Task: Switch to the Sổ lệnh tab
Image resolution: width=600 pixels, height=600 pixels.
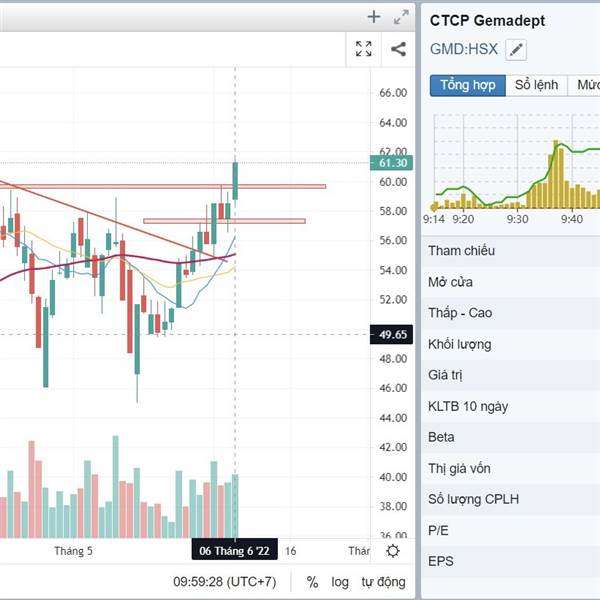Action: pyautogui.click(x=536, y=85)
